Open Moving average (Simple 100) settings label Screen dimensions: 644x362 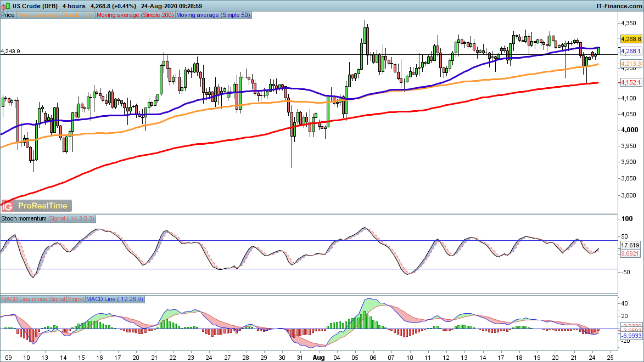[56, 15]
